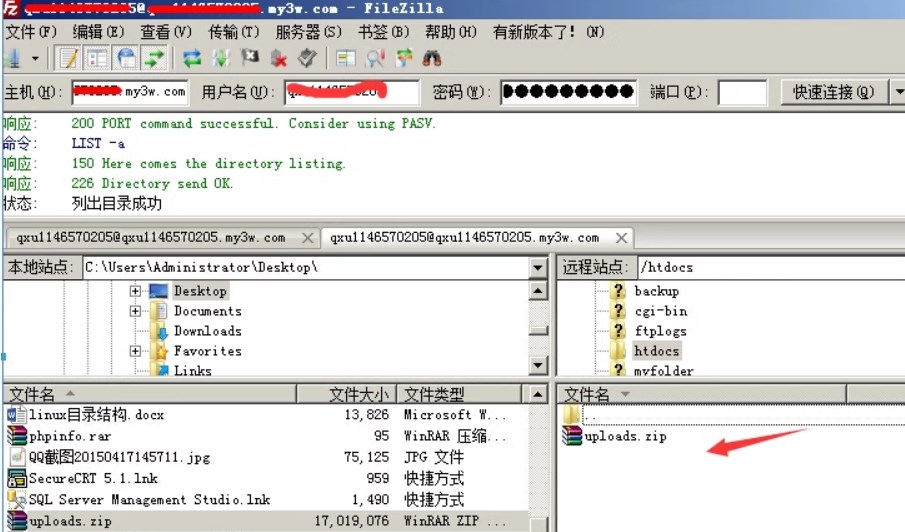The width and height of the screenshot is (905, 532).
Task: Select htdocs folder in remote tree
Action: click(656, 351)
